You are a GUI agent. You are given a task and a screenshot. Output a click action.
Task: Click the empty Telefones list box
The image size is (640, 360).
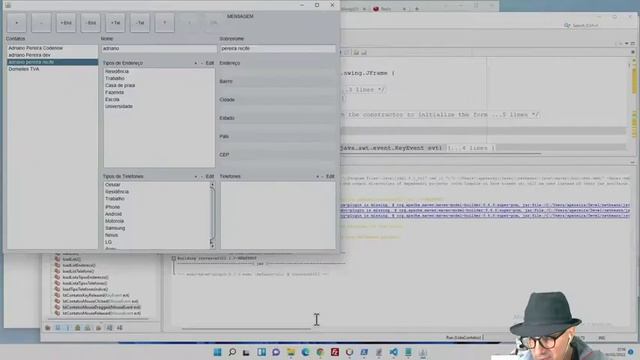point(278,215)
